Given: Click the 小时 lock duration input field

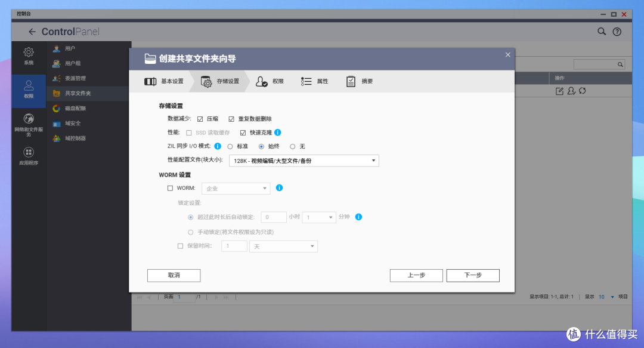Looking at the screenshot, I should [x=274, y=217].
